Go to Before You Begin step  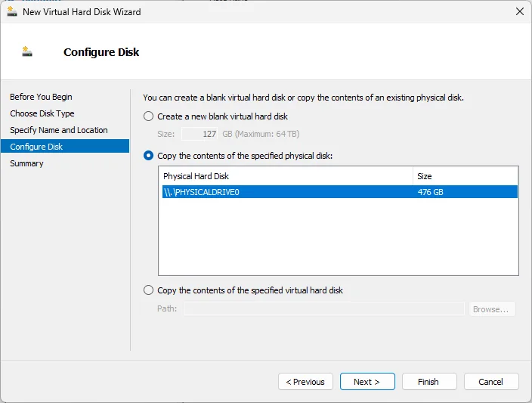pyautogui.click(x=41, y=97)
